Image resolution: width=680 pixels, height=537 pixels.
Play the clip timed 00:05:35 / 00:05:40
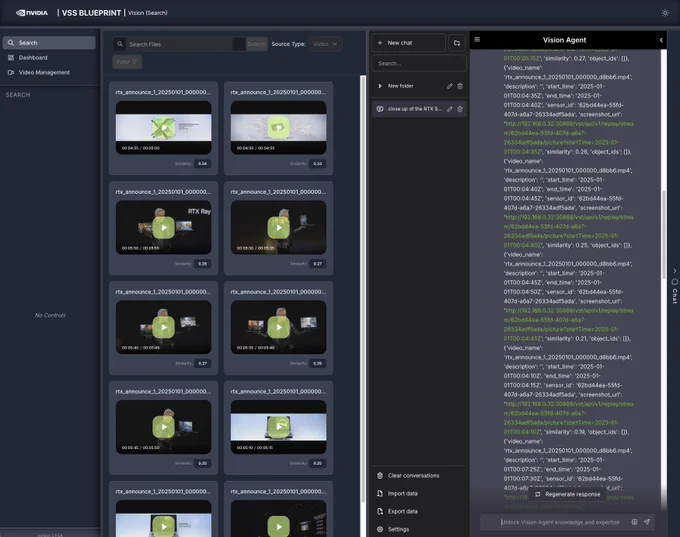point(278,327)
